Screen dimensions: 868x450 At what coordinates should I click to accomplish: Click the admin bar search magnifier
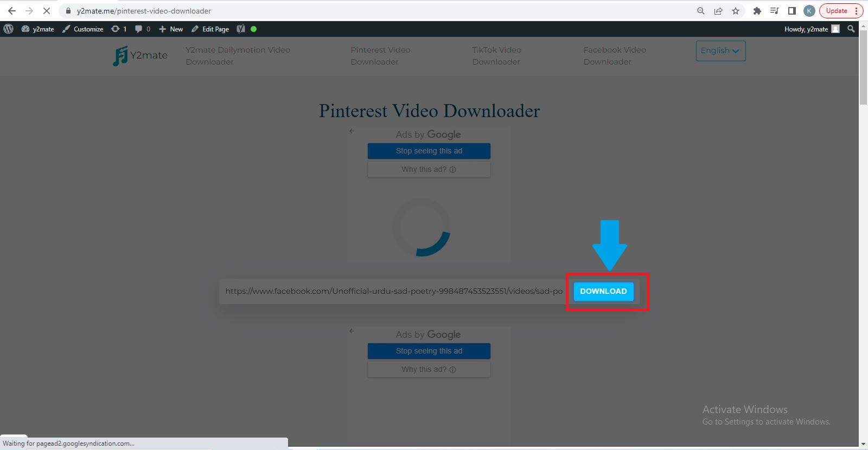pyautogui.click(x=851, y=29)
